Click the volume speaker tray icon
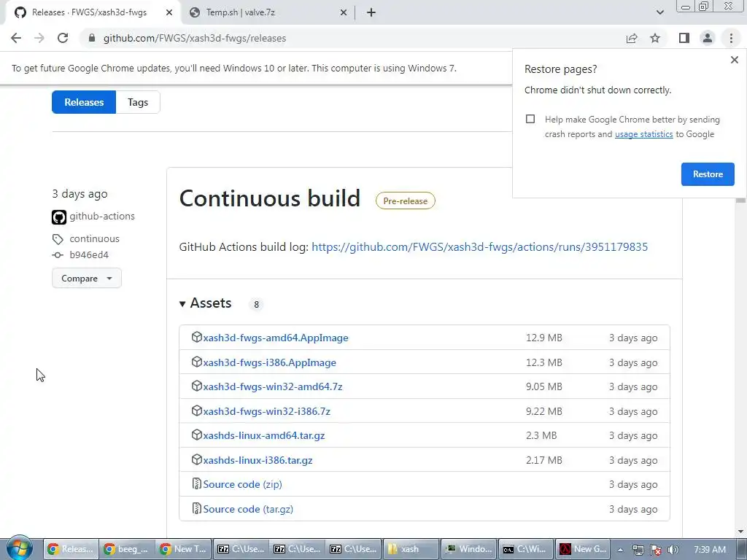This screenshot has height=560, width=747. coord(673,550)
